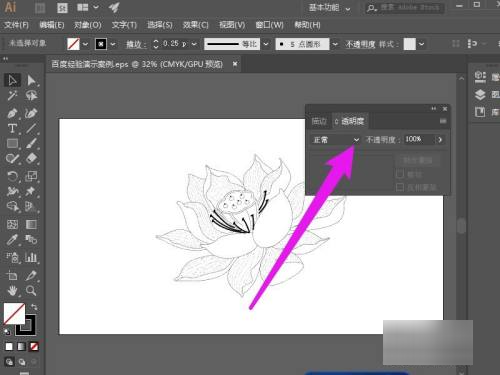This screenshot has width=500, height=375.
Task: Adjust the stroke weight stepper arrows
Action: click(x=156, y=44)
